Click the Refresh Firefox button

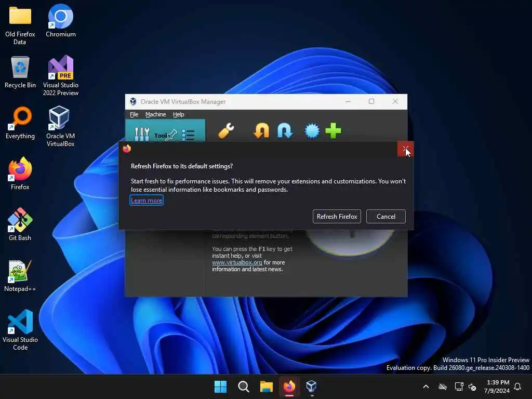tap(337, 217)
